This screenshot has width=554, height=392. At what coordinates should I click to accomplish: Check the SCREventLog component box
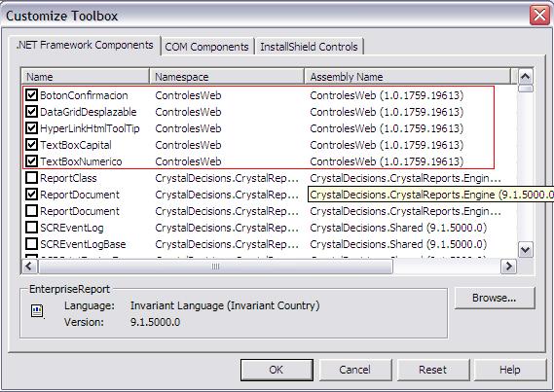31,228
